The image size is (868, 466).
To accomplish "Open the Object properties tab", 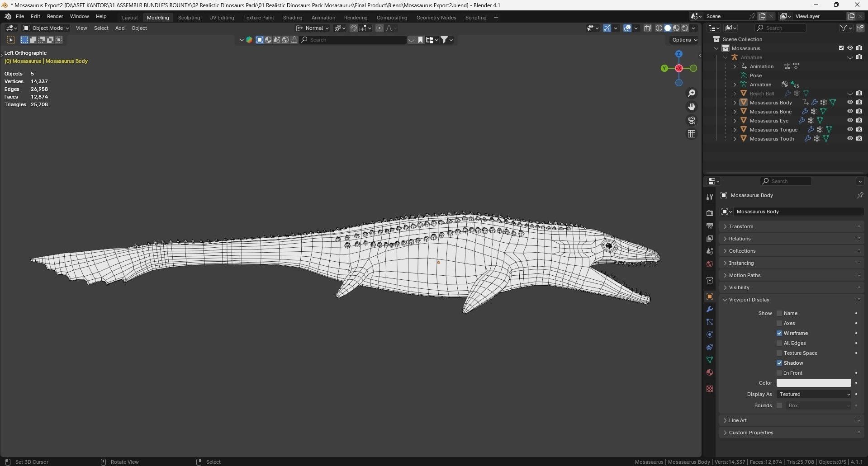I will point(709,297).
